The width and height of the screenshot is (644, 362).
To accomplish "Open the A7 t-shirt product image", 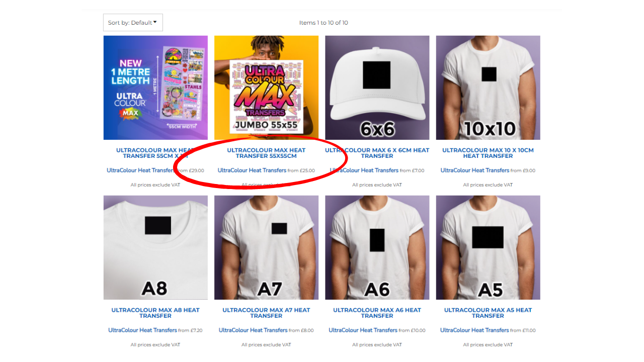I will [266, 247].
